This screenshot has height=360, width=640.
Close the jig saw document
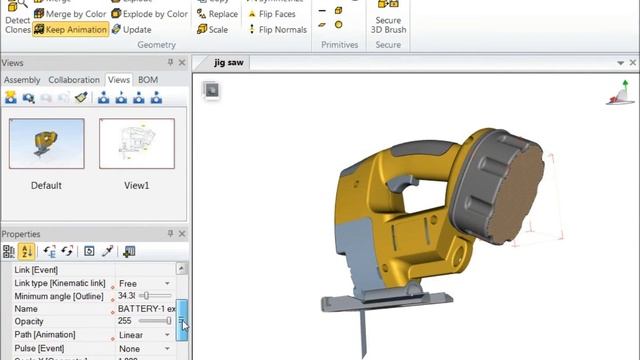point(632,62)
